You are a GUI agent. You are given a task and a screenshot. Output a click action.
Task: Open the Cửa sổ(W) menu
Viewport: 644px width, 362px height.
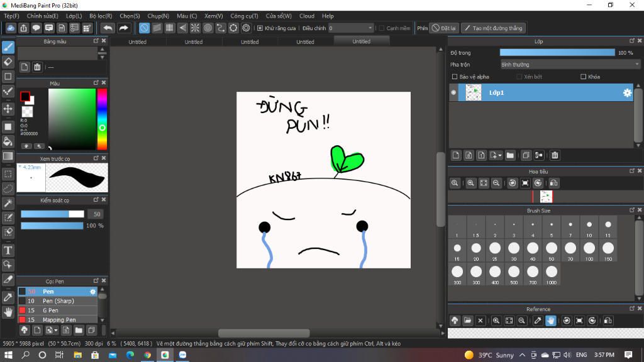tap(279, 16)
